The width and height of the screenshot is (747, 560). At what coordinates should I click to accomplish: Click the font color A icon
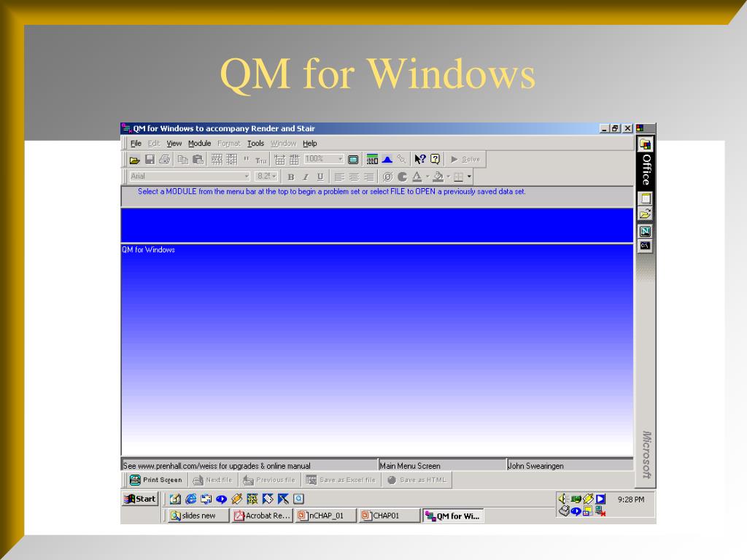[x=417, y=176]
